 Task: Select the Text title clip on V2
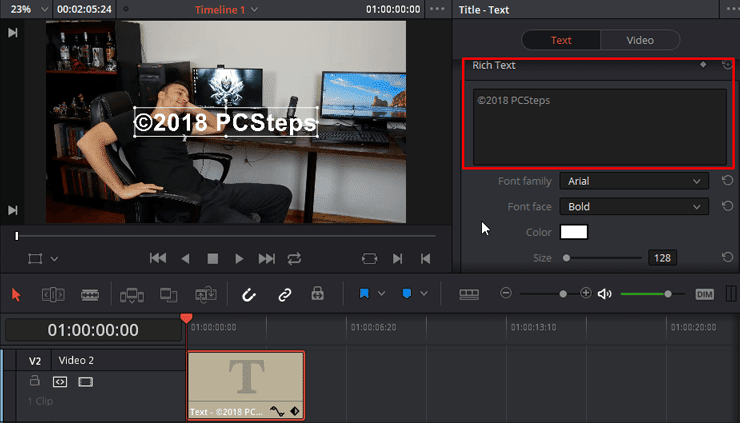(245, 385)
